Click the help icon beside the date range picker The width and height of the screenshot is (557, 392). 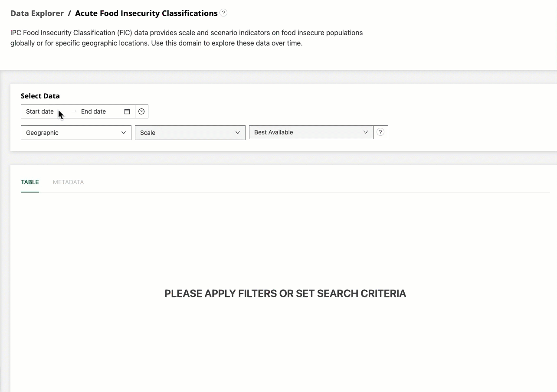pyautogui.click(x=141, y=111)
